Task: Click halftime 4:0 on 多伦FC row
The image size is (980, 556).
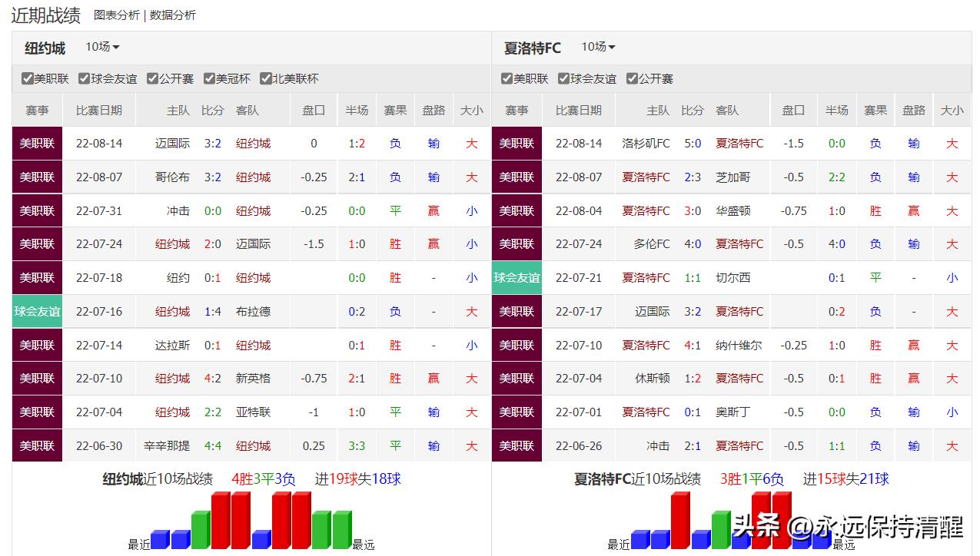Action: coord(836,244)
